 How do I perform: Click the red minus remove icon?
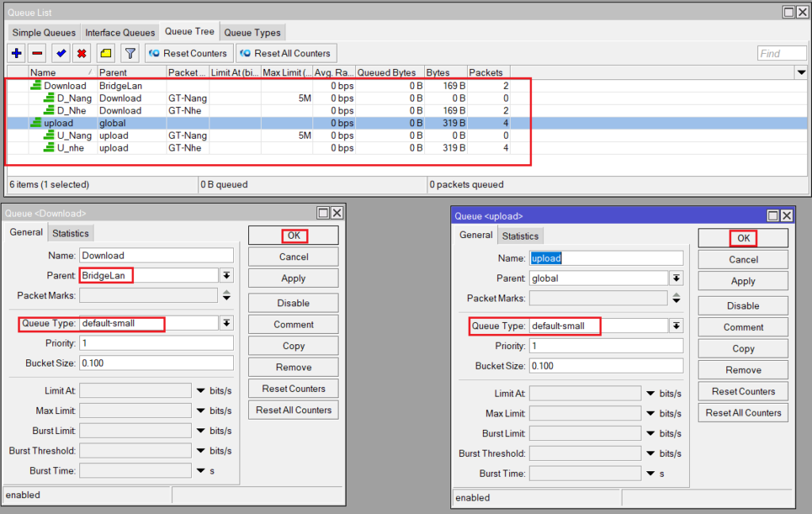[37, 53]
